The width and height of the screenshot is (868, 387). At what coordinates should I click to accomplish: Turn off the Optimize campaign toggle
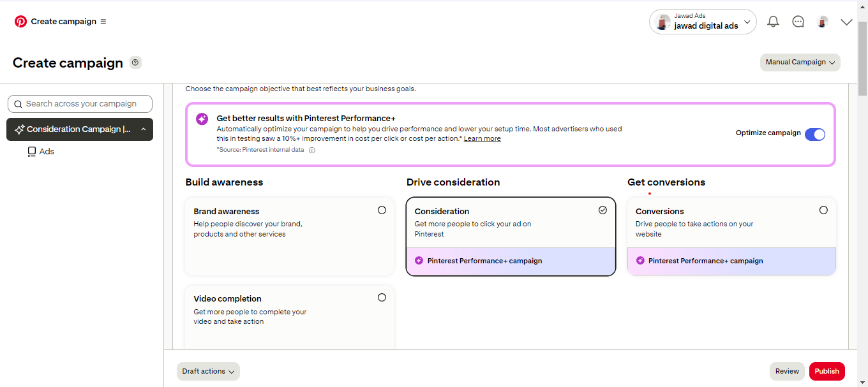point(814,134)
